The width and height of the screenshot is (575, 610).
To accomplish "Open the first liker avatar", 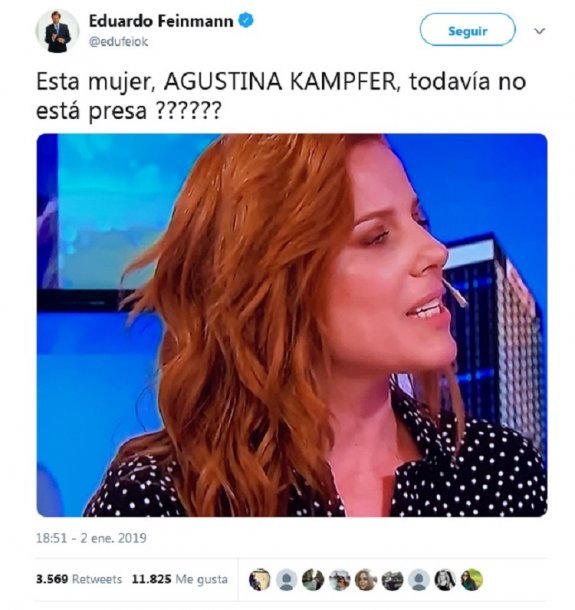I will (x=259, y=579).
